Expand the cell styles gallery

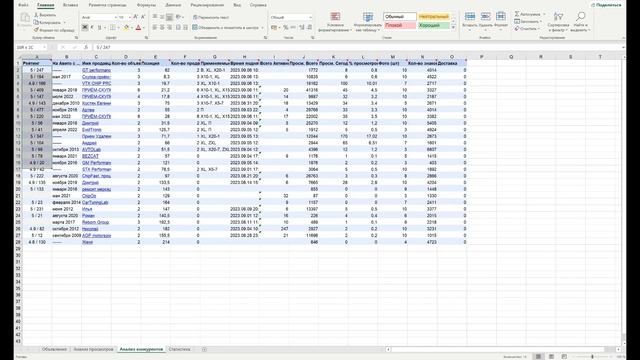point(453,27)
